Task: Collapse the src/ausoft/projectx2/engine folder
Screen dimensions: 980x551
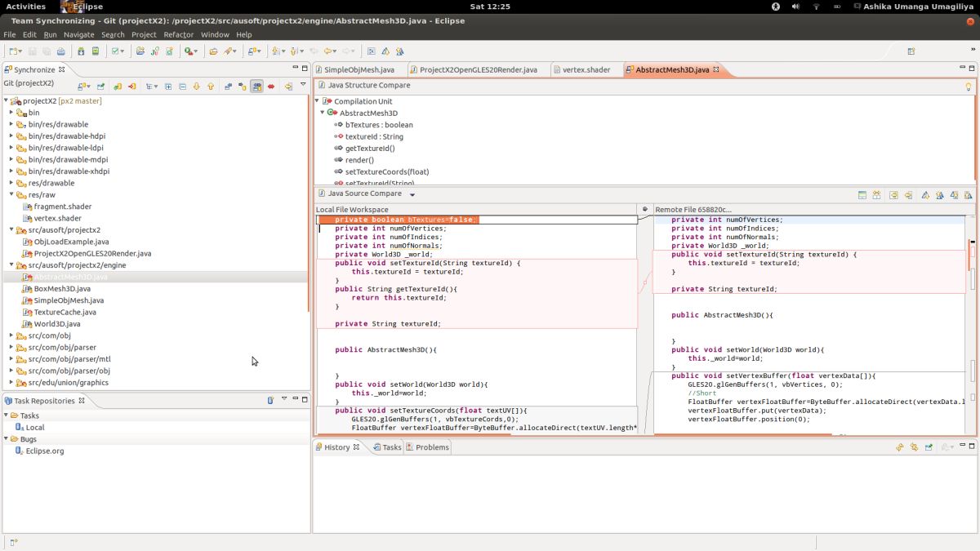Action: [x=11, y=265]
